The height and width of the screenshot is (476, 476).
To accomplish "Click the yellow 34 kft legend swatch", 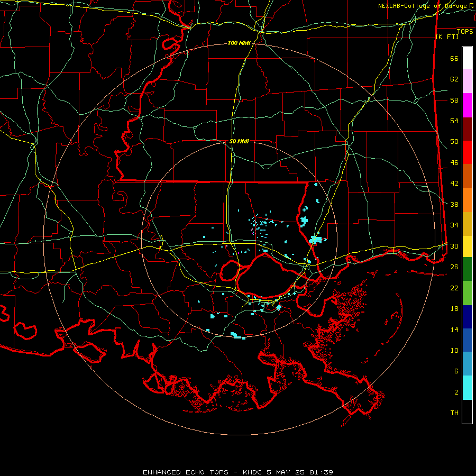I will (467, 246).
